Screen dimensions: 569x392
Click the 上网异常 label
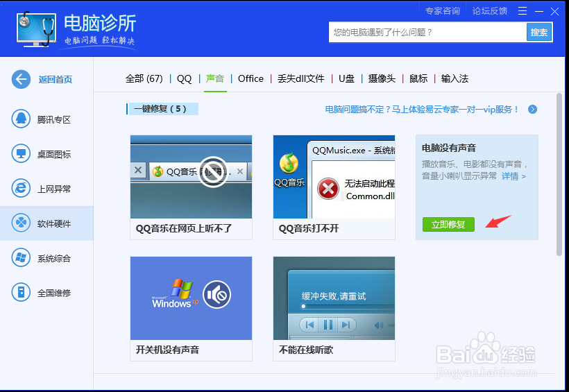click(53, 189)
